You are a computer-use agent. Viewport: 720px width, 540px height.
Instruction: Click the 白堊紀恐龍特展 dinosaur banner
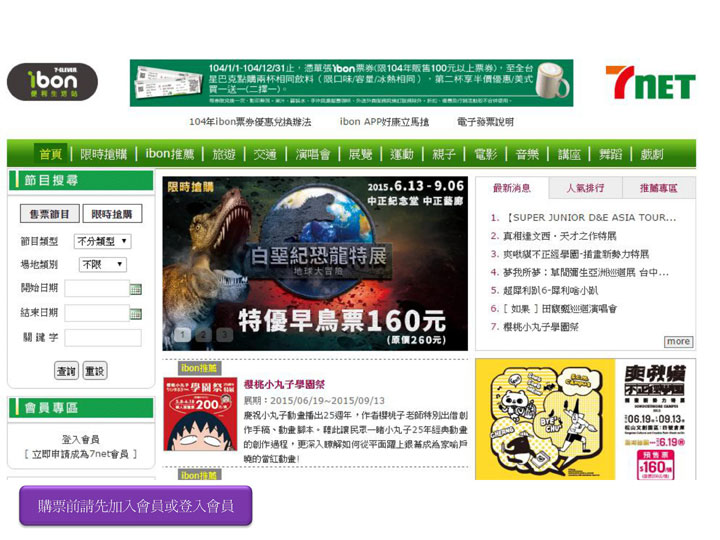315,263
